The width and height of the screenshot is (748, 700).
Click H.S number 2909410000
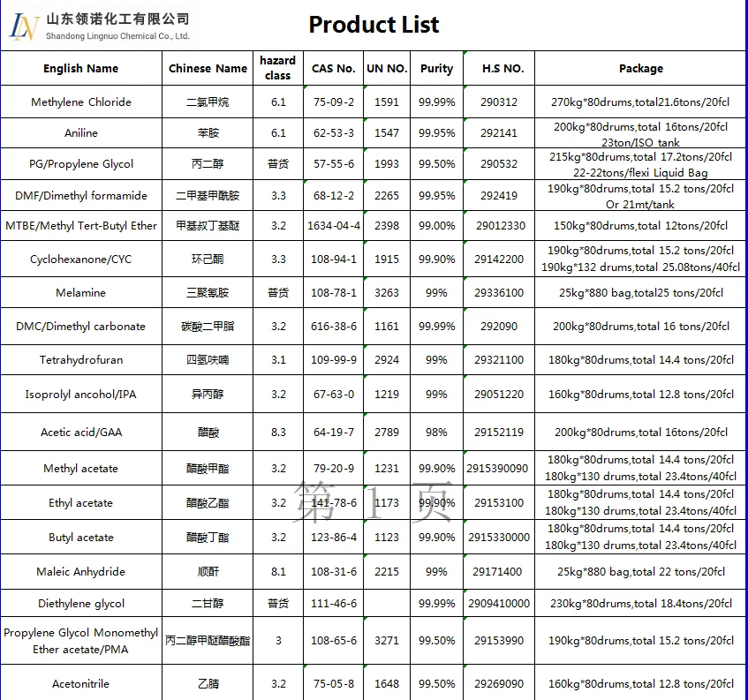coord(499,603)
